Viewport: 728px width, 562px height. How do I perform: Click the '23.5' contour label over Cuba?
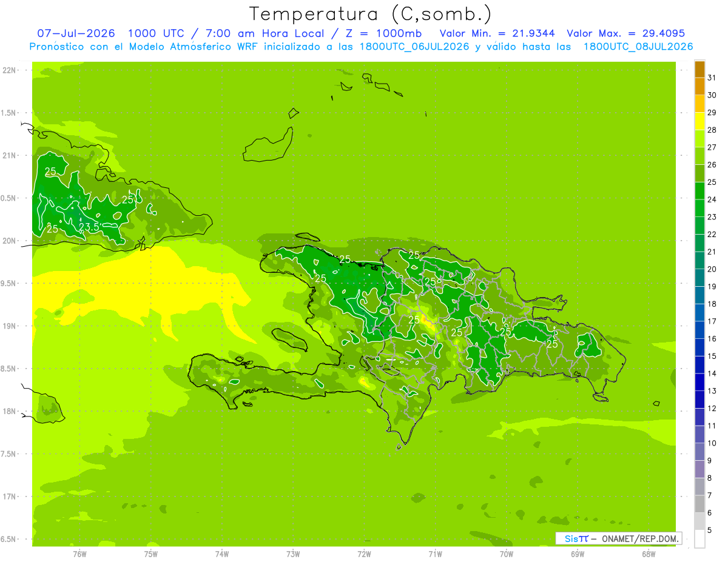[x=89, y=227]
